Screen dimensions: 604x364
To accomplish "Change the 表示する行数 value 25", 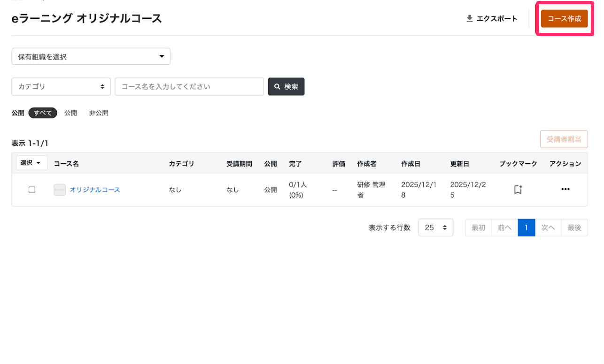I will (x=436, y=227).
